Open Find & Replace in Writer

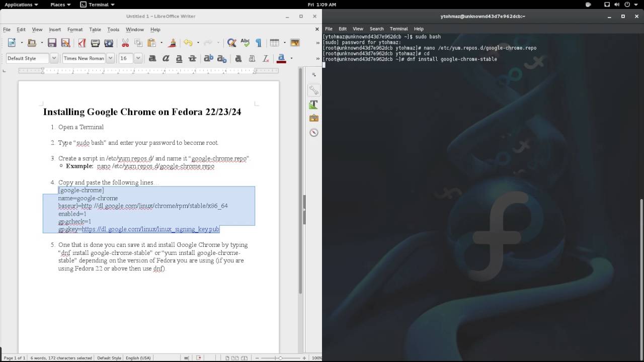[231, 43]
